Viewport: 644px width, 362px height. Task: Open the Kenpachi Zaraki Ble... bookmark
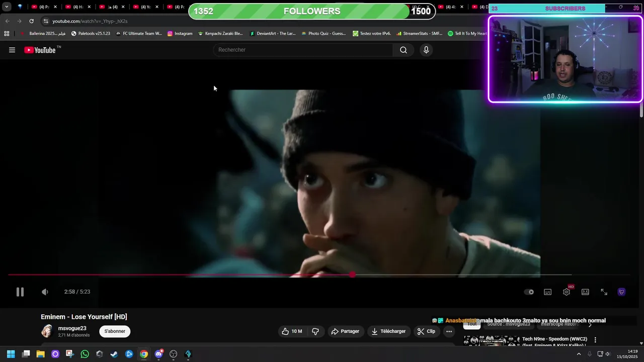coord(220,34)
